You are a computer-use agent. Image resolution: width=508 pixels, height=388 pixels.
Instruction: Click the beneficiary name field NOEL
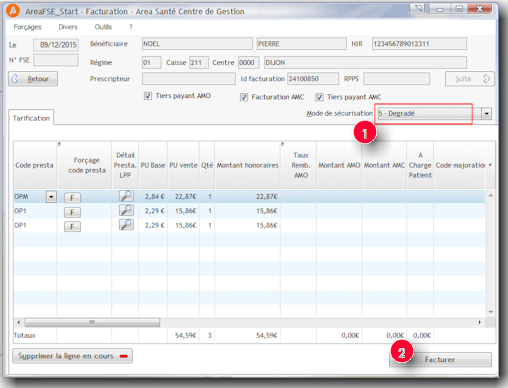pyautogui.click(x=197, y=44)
